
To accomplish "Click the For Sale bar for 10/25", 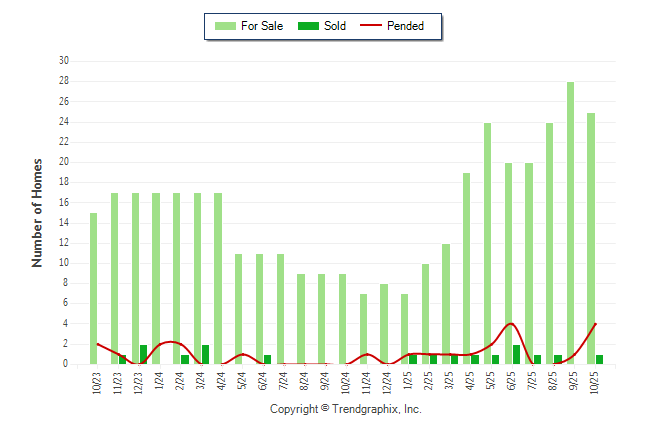I will (x=591, y=238).
